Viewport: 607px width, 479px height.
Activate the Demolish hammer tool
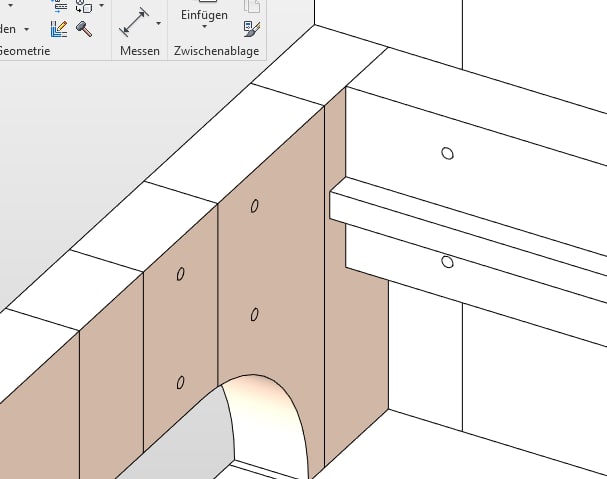point(84,29)
